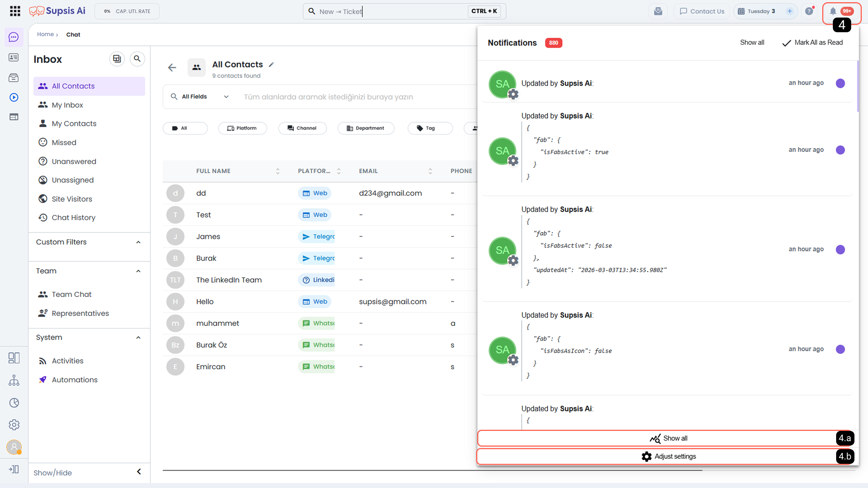Click Show all button at panel bottom
868x488 pixels.
click(x=668, y=438)
